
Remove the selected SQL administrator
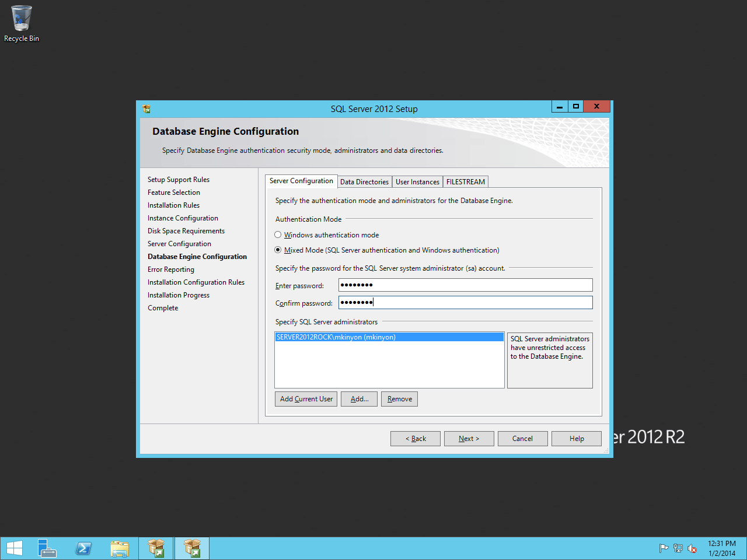[x=399, y=399]
